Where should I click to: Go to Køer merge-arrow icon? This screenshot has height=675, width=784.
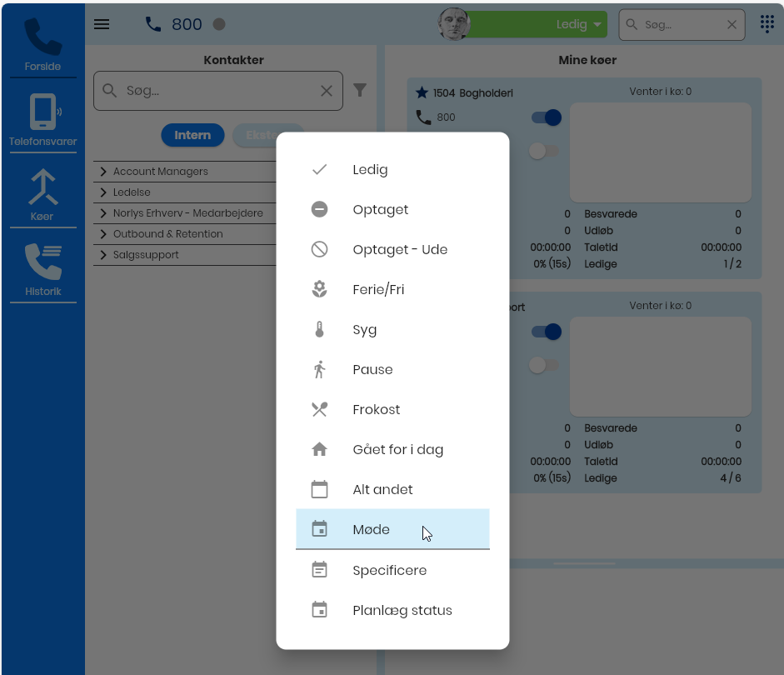(42, 187)
